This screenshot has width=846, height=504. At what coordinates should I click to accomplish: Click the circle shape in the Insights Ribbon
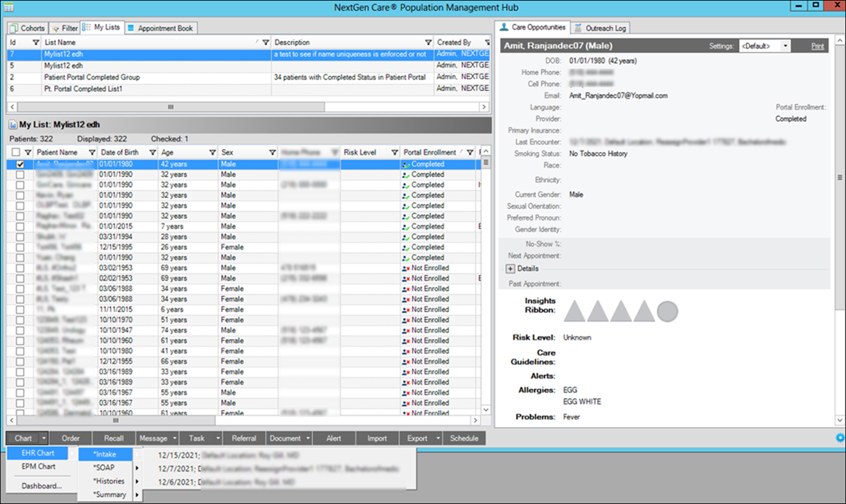point(668,311)
